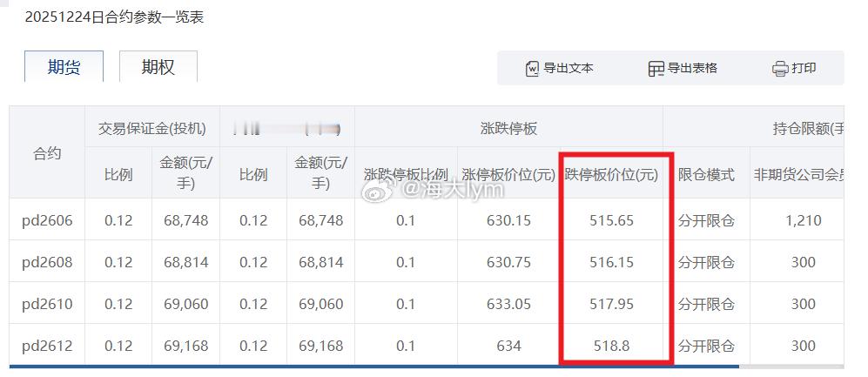Image resolution: width=868 pixels, height=377 pixels.
Task: Select contract cell pd2606
Action: tap(47, 220)
